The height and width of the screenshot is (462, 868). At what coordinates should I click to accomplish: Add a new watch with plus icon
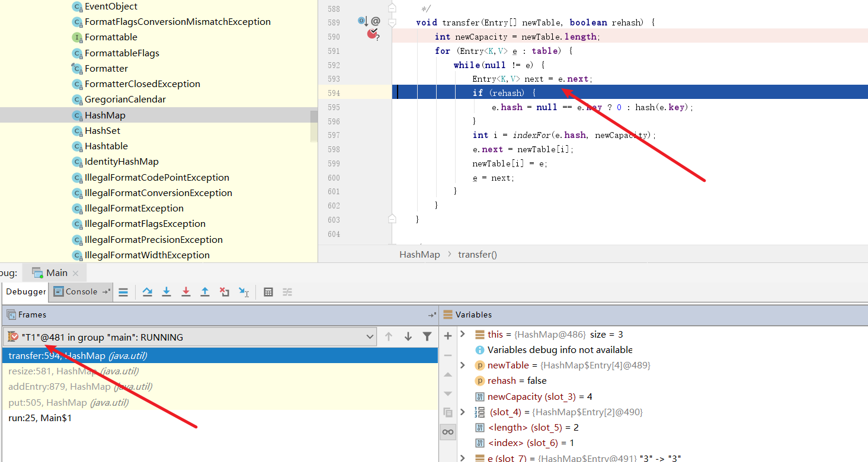coord(448,336)
